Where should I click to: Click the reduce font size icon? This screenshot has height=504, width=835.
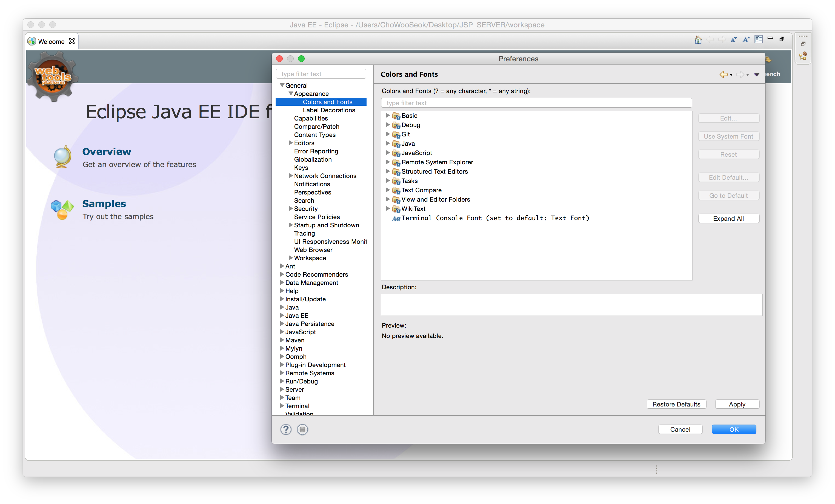tap(734, 40)
